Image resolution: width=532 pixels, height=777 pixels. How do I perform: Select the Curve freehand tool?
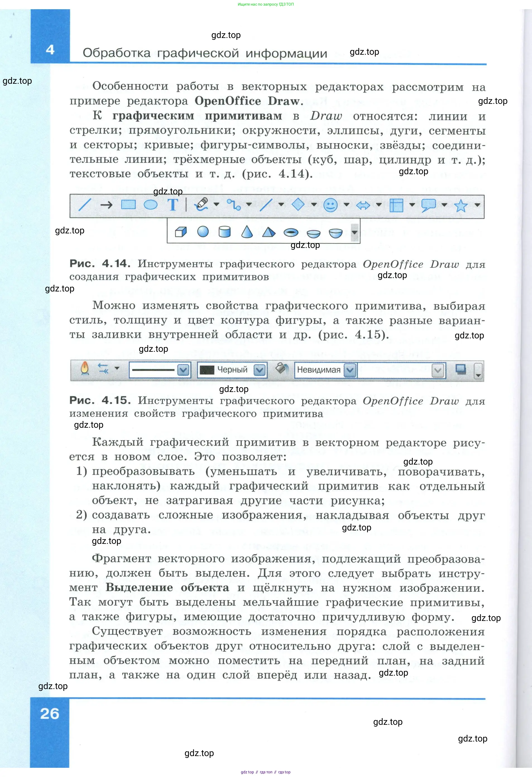coord(201,204)
